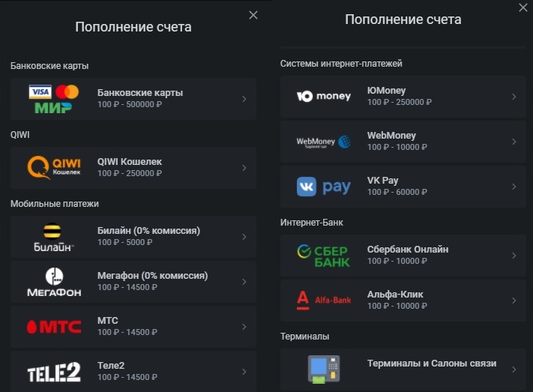Click the WebMoney globe logo
This screenshot has width=533, height=392.
coord(324,142)
